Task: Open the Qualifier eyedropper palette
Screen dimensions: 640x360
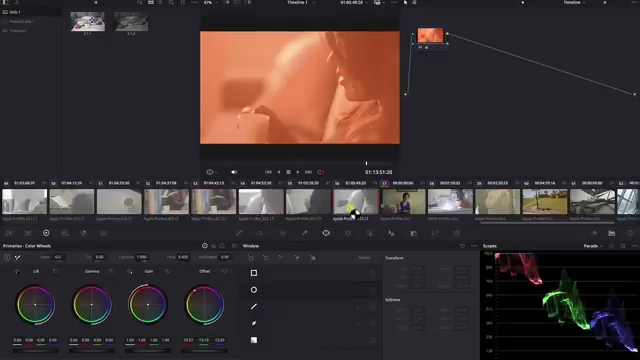Action: (x=304, y=233)
